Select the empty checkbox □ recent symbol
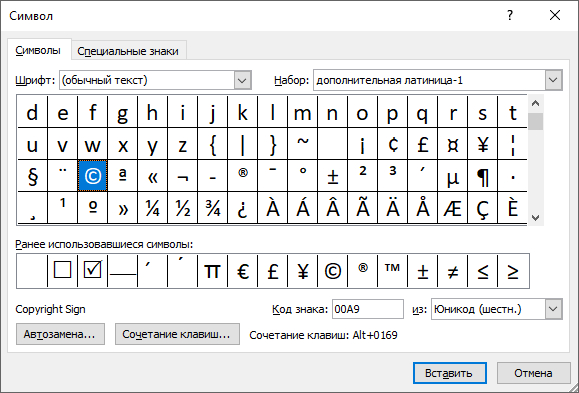This screenshot has height=393, width=579. [62, 271]
